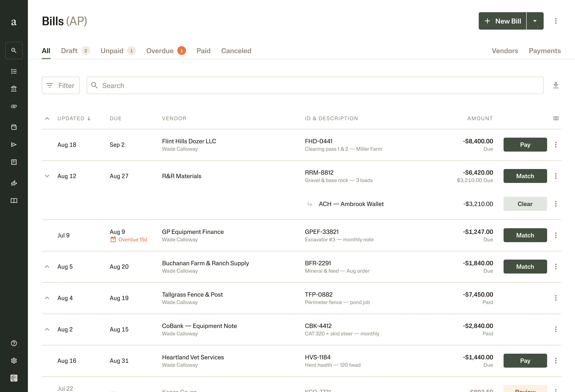
Task: Open the New Bill dropdown arrow
Action: [x=535, y=21]
